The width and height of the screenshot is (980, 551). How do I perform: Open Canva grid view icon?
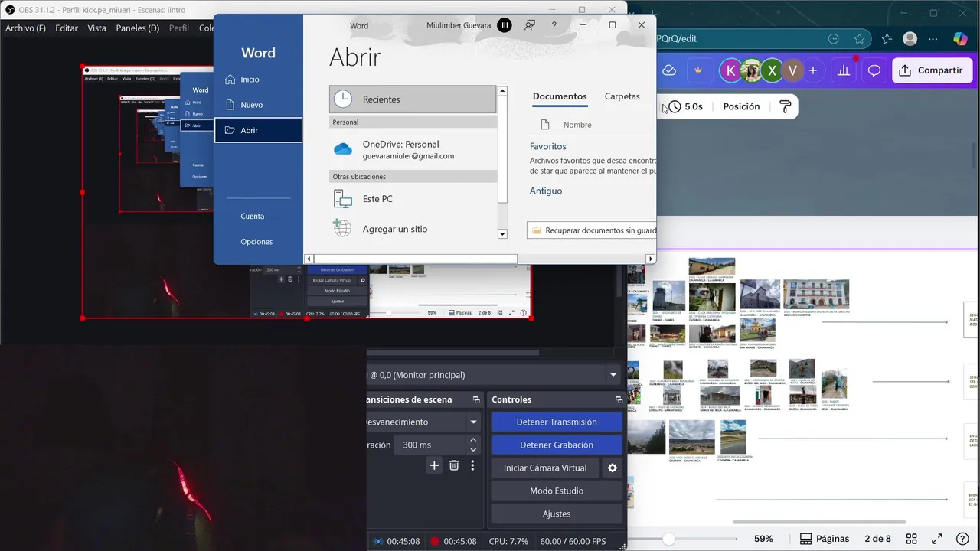pyautogui.click(x=911, y=539)
